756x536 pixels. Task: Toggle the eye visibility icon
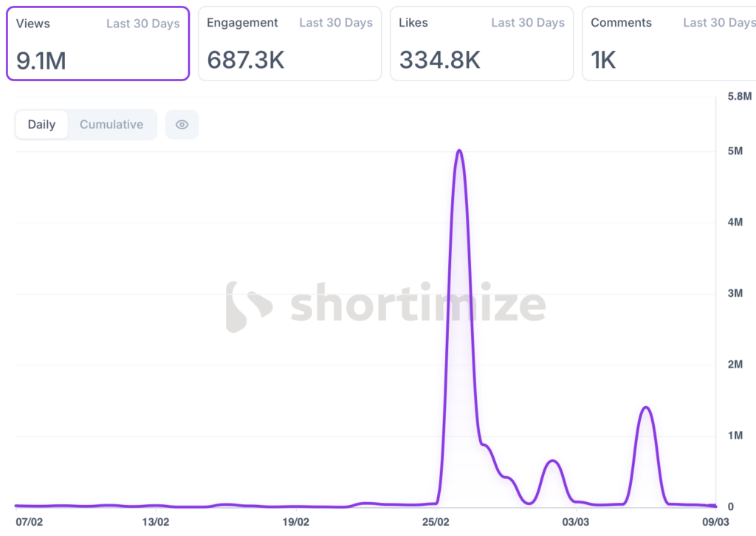(182, 125)
